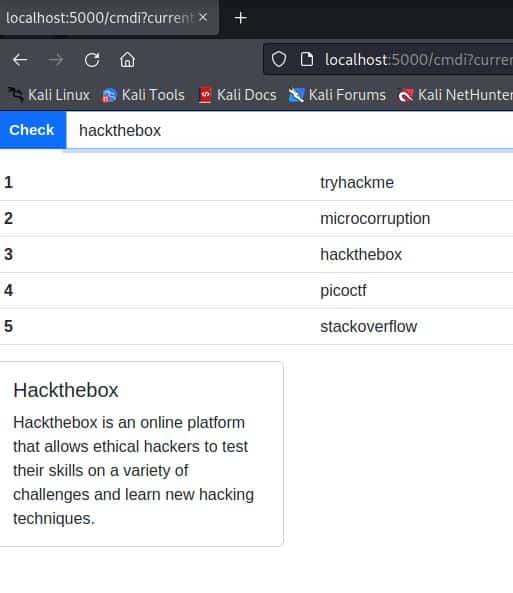Open the Kali Docs bookmark

238,95
